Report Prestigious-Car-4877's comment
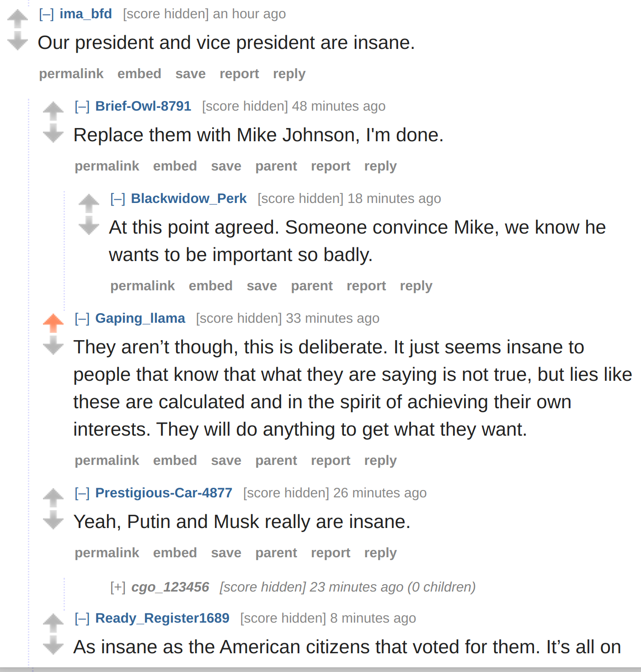The height and width of the screenshot is (672, 641). pyautogui.click(x=331, y=553)
